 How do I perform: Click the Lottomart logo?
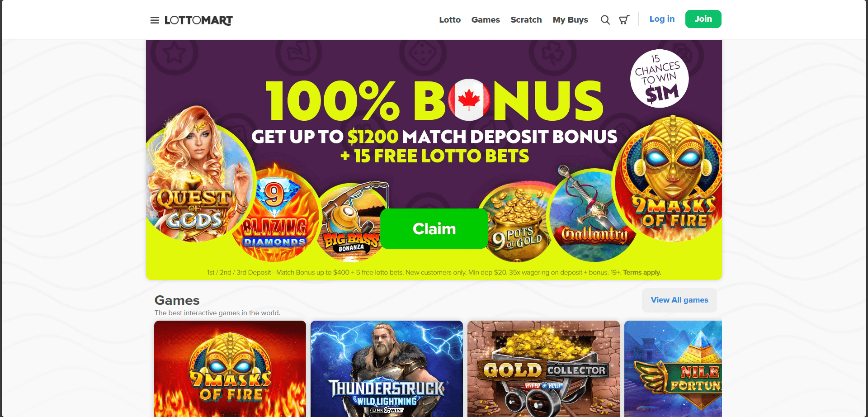coord(198,20)
